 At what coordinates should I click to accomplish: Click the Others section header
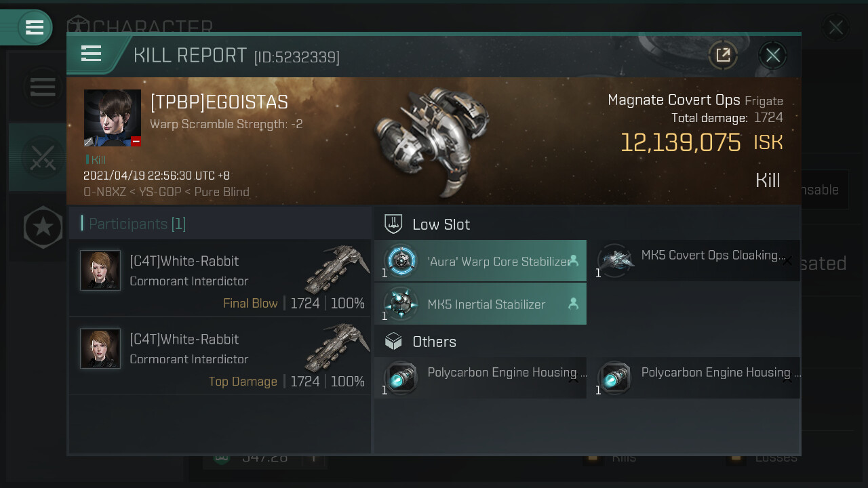click(434, 342)
